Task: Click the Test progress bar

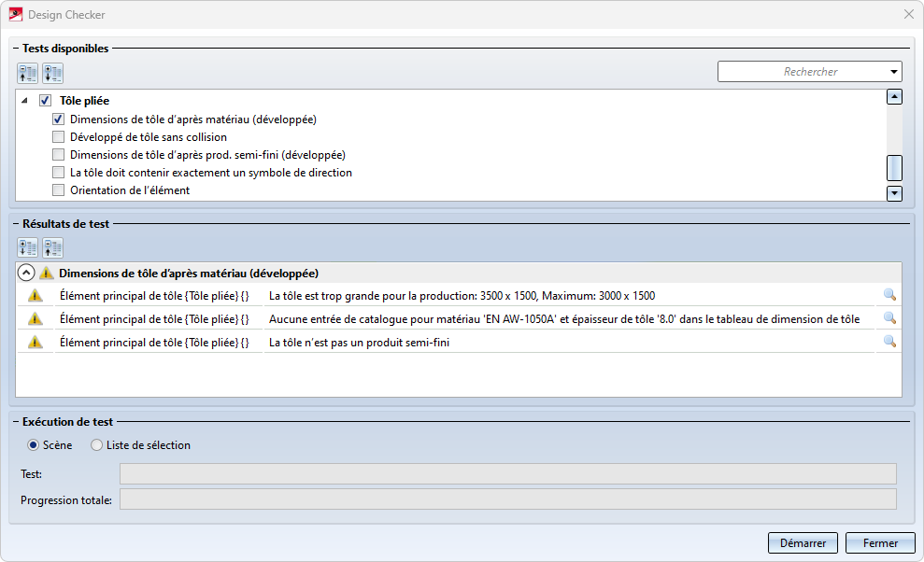Action: pyautogui.click(x=508, y=473)
